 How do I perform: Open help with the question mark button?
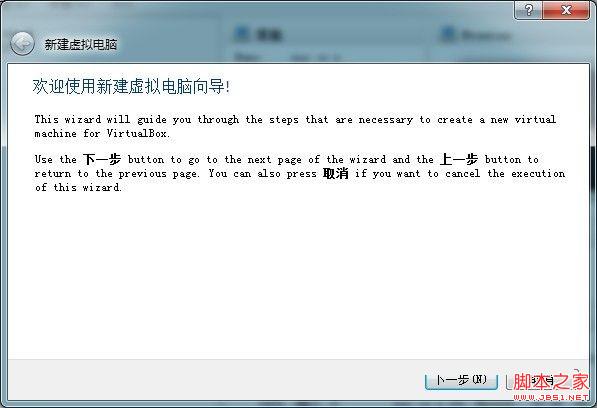tap(528, 10)
